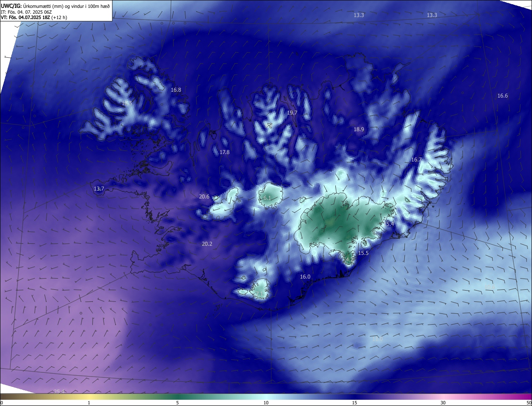The height and width of the screenshot is (406, 532).
Task: Click the faint 11.0 value over the sea
Action: click(377, 339)
